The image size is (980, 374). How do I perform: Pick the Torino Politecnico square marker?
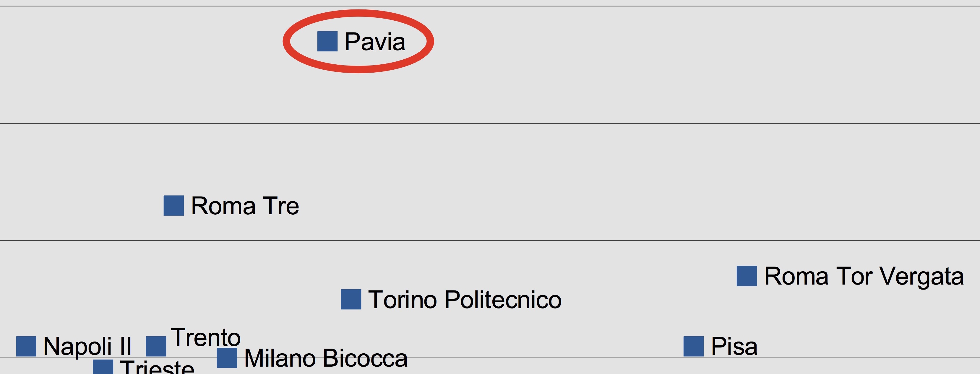(351, 300)
